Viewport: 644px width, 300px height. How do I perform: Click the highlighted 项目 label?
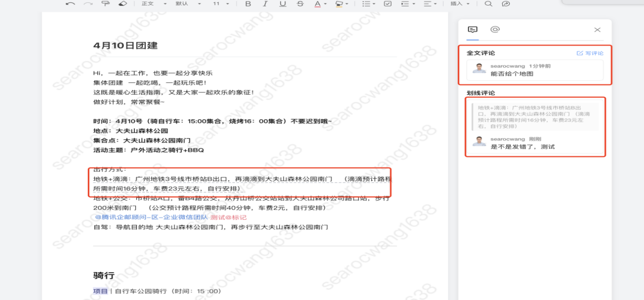(100, 291)
